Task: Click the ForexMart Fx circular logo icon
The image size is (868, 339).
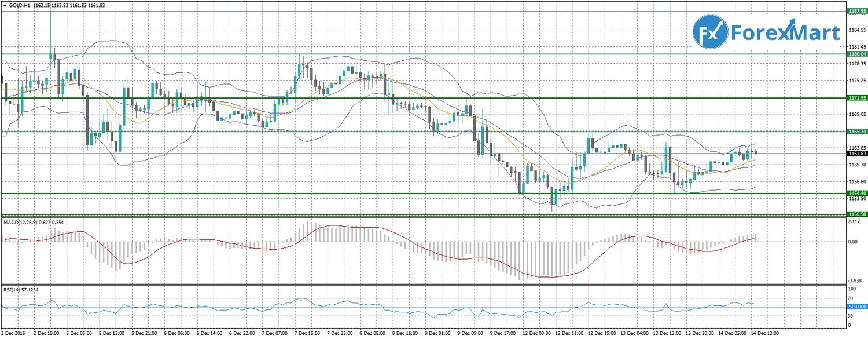Action: point(710,34)
